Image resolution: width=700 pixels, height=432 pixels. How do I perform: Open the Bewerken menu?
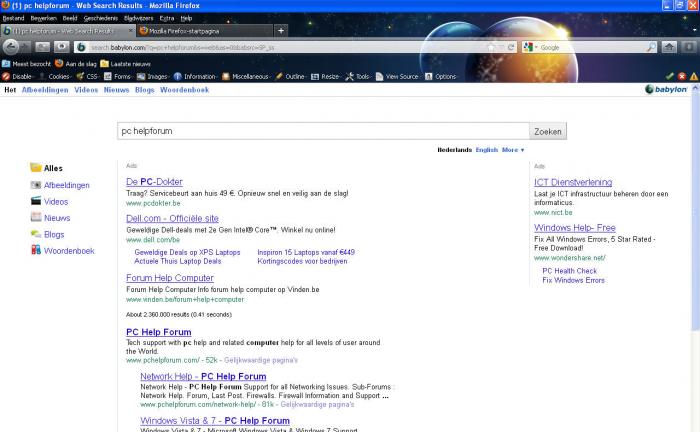point(43,18)
